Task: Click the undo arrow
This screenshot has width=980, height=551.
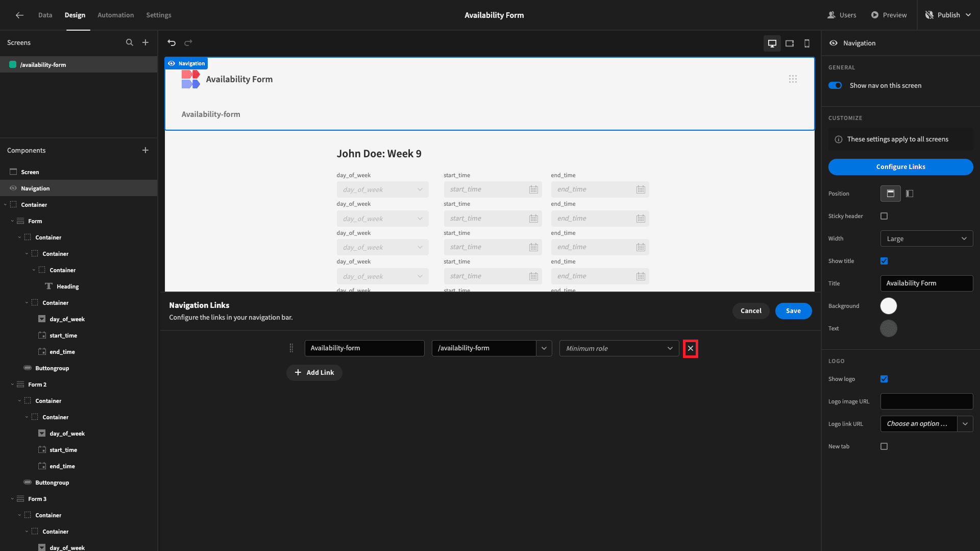Action: [171, 43]
